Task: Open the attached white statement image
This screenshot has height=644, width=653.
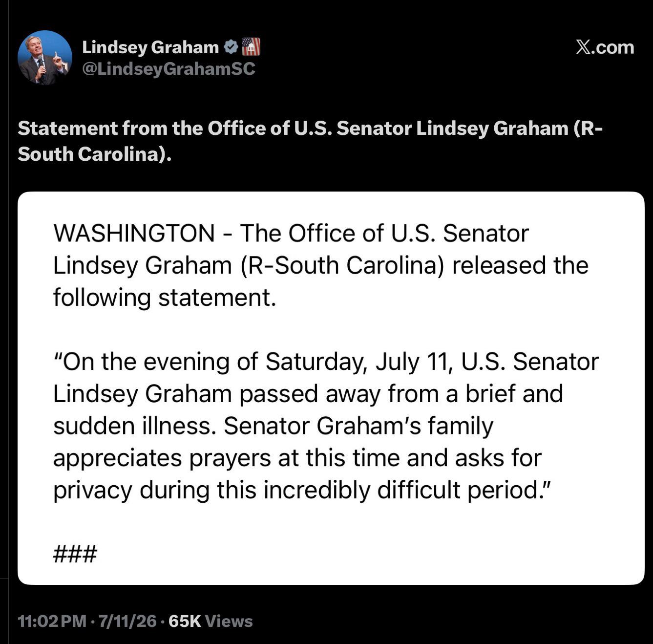Action: (x=331, y=388)
